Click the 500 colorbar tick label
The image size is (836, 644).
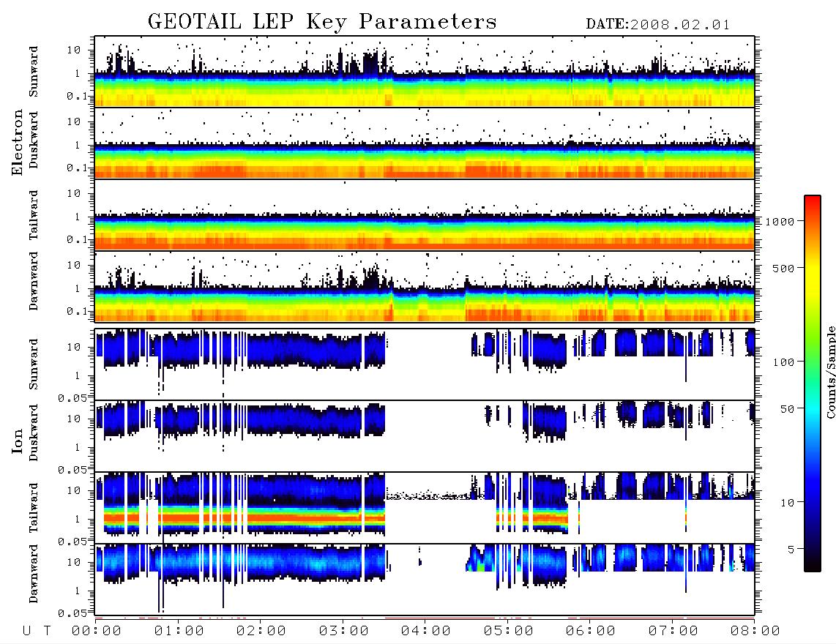pos(783,268)
